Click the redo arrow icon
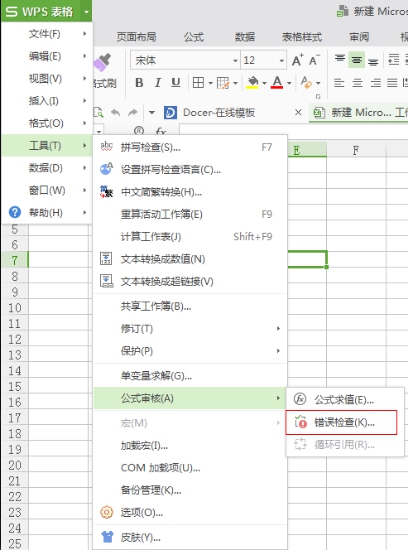Screen dimensions: 409x551 132,112
